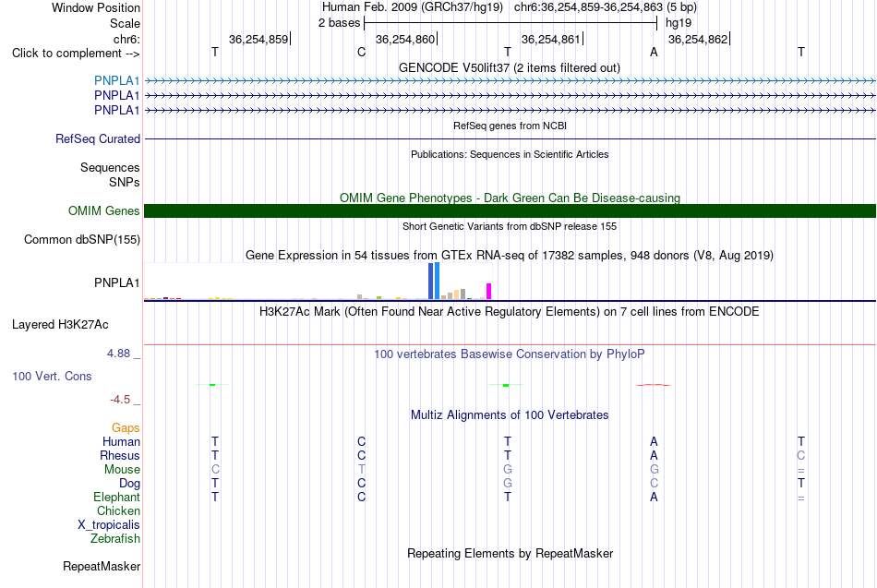Click the 'Scale' label

(125, 23)
